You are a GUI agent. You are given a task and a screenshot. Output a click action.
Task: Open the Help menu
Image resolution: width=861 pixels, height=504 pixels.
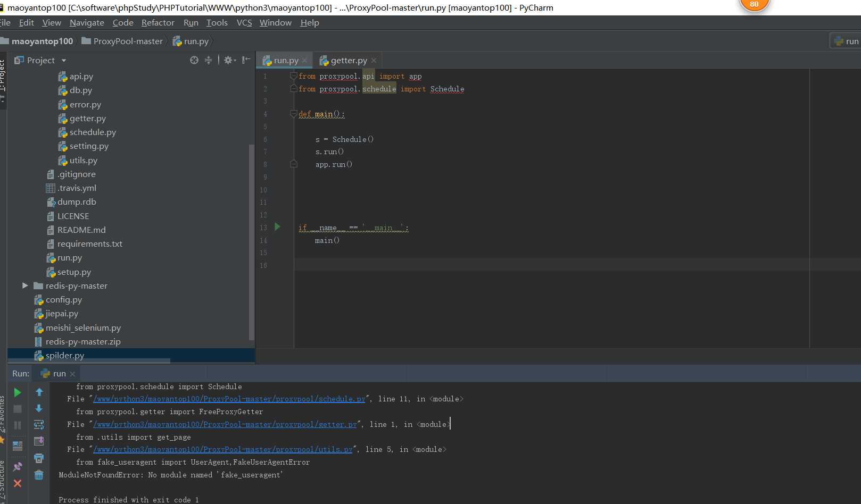tap(310, 22)
